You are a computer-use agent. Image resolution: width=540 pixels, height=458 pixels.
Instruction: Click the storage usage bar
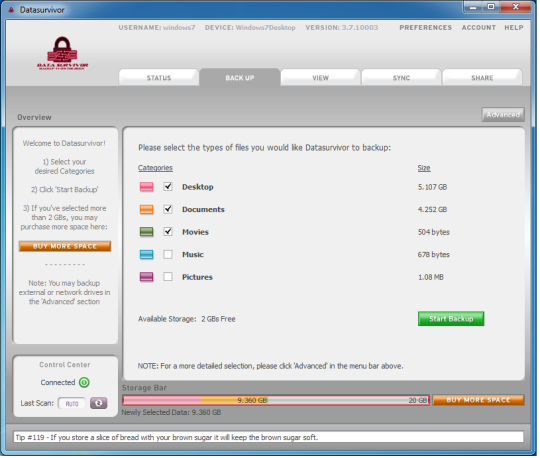coord(277,401)
